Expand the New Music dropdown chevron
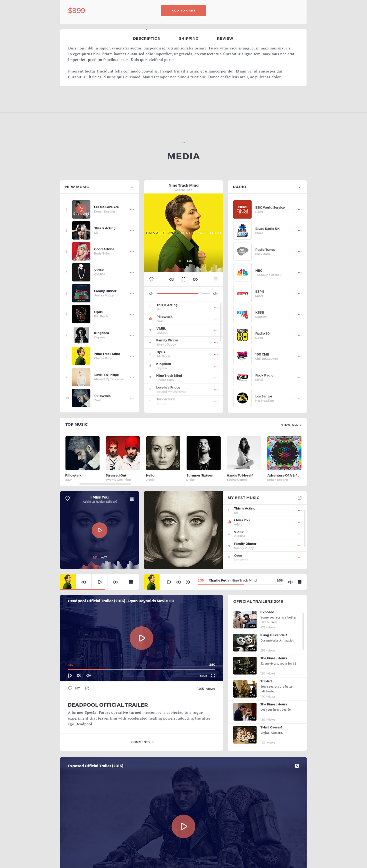 (132, 187)
